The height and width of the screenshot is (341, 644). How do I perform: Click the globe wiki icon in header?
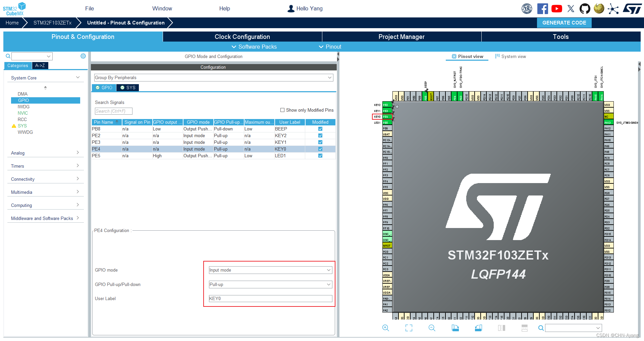tap(599, 9)
